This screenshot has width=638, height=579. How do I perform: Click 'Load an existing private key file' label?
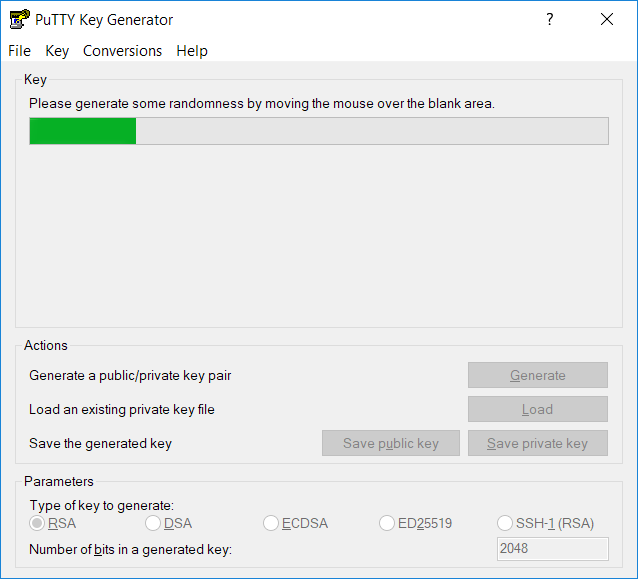point(122,409)
